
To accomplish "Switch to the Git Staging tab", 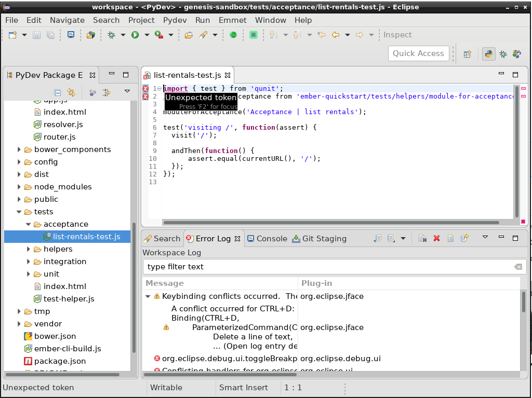I will [x=320, y=239].
